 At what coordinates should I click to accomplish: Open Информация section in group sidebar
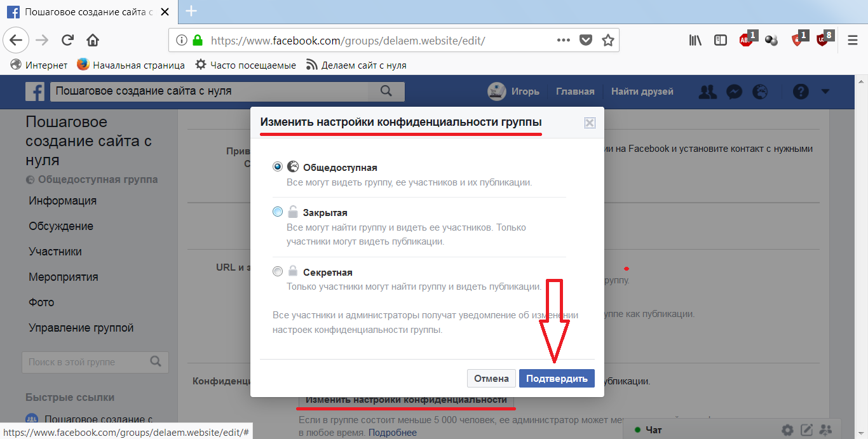click(x=62, y=201)
